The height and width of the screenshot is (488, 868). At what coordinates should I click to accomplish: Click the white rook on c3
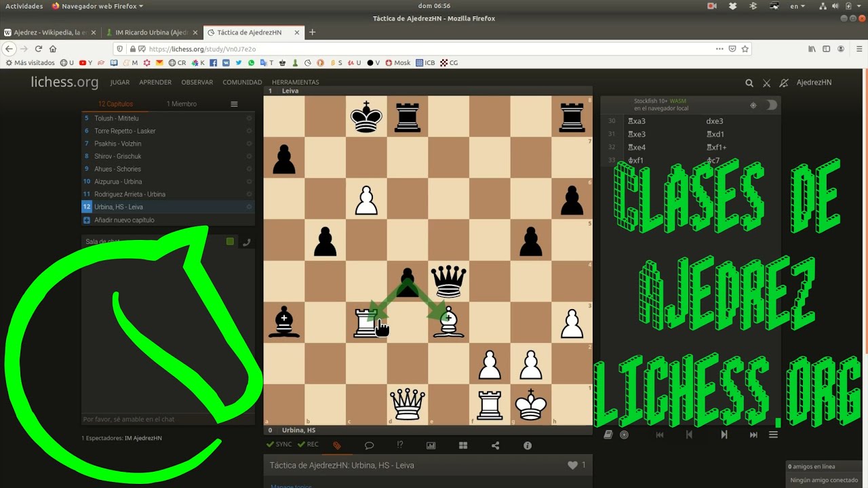pos(366,323)
